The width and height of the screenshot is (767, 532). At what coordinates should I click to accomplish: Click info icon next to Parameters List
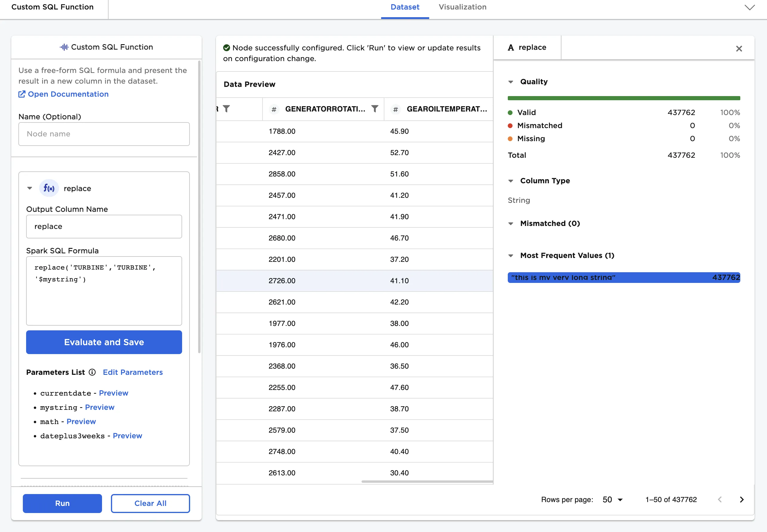coord(92,372)
